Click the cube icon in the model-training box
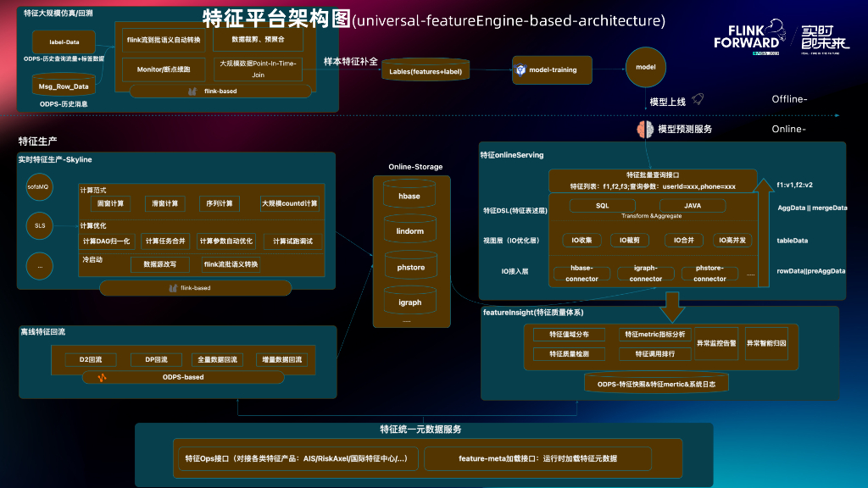The image size is (868, 488). pos(520,69)
